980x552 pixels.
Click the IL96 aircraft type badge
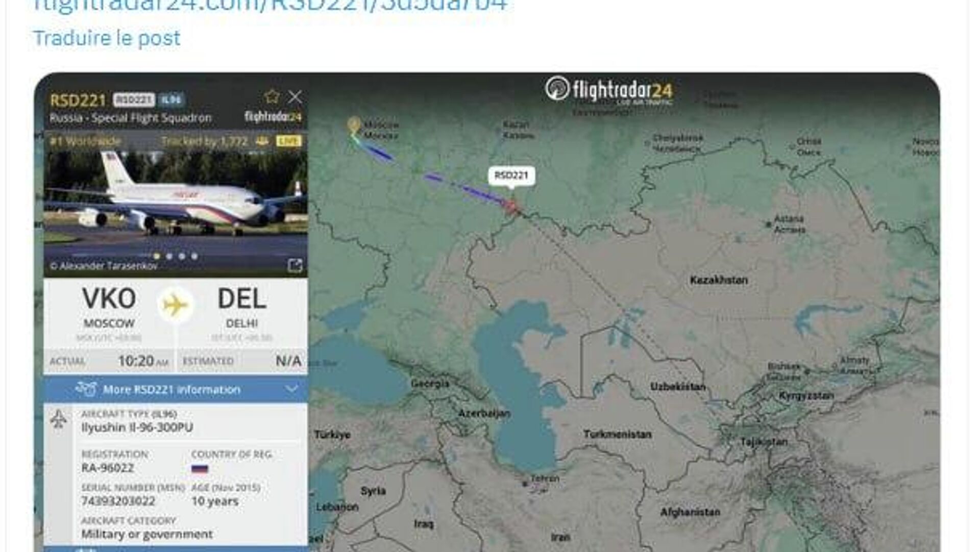(171, 99)
